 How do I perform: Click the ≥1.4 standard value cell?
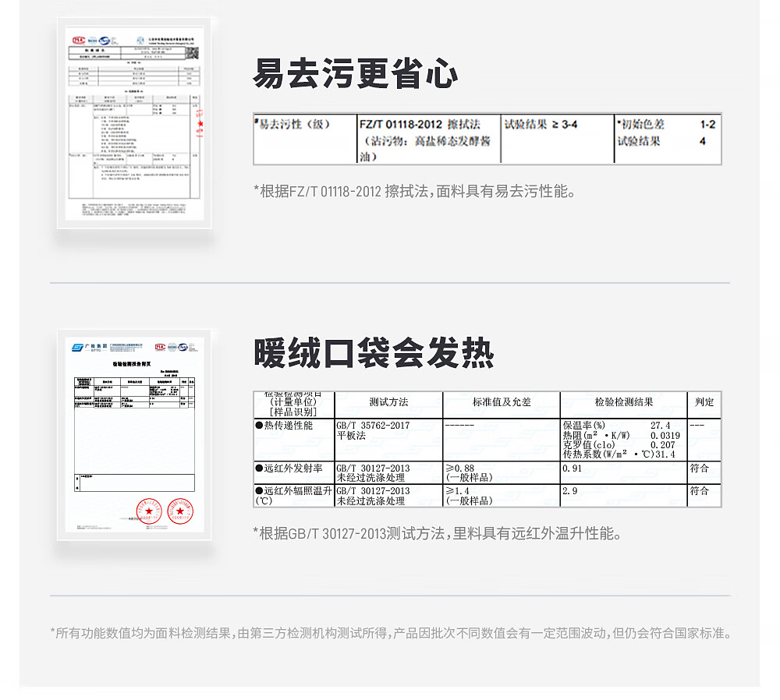[502, 496]
